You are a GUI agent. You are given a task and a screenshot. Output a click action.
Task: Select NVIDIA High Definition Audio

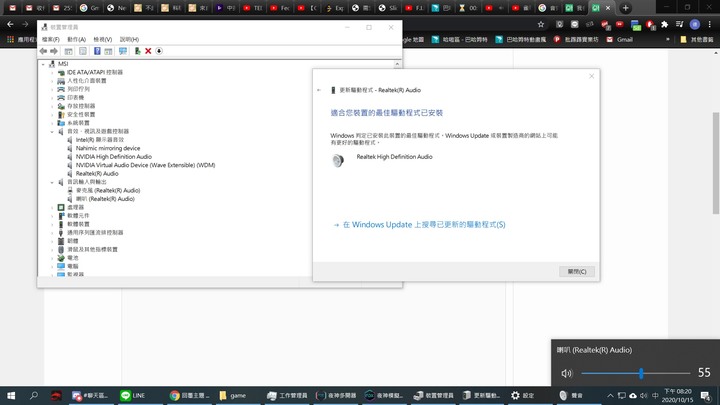pyautogui.click(x=113, y=157)
